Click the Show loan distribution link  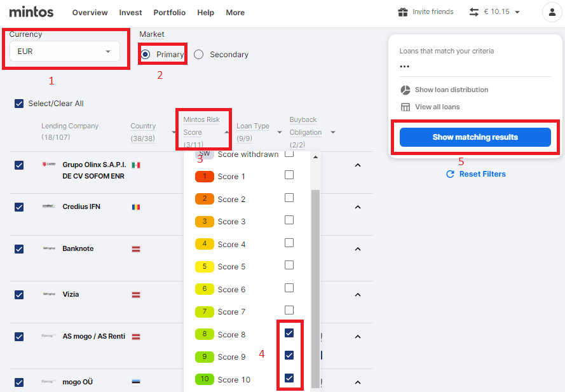tap(451, 90)
